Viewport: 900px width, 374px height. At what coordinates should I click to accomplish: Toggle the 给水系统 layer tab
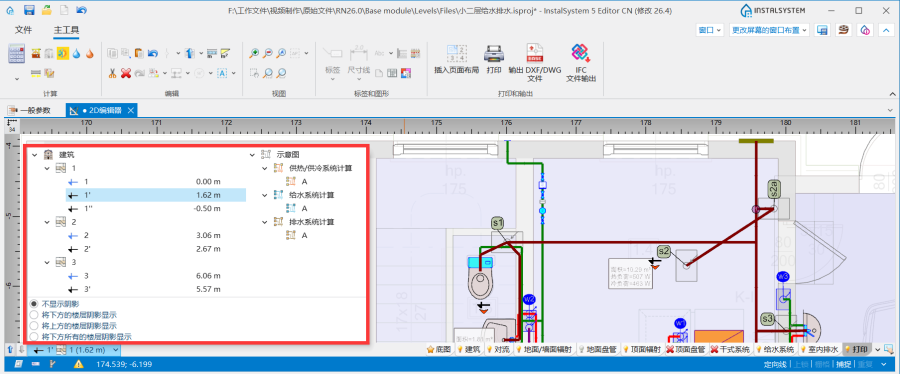(775, 349)
